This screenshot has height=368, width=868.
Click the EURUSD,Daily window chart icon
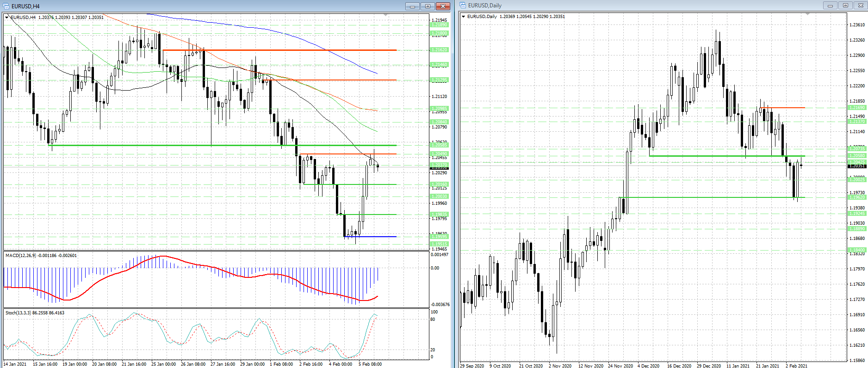click(x=463, y=6)
